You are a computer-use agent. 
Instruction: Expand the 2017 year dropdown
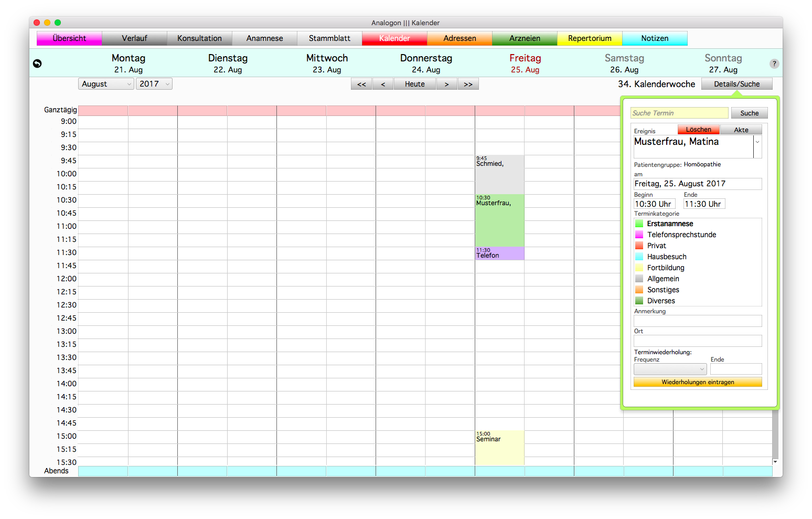(x=154, y=84)
